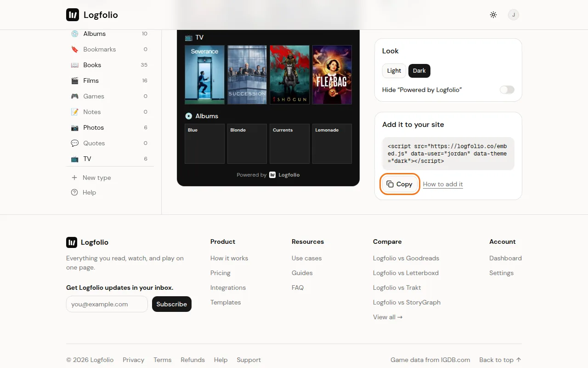The width and height of the screenshot is (588, 368).
Task: Add a New type in sidebar
Action: (109, 178)
